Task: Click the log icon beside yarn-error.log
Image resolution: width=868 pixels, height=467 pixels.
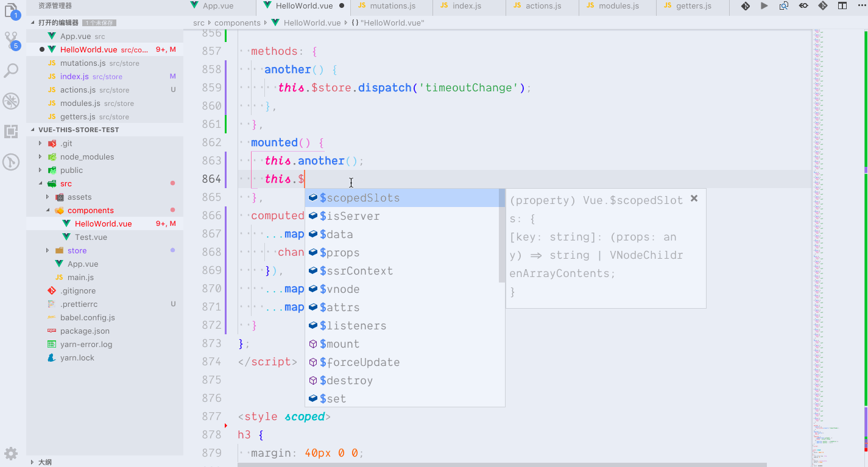Action: pyautogui.click(x=52, y=344)
